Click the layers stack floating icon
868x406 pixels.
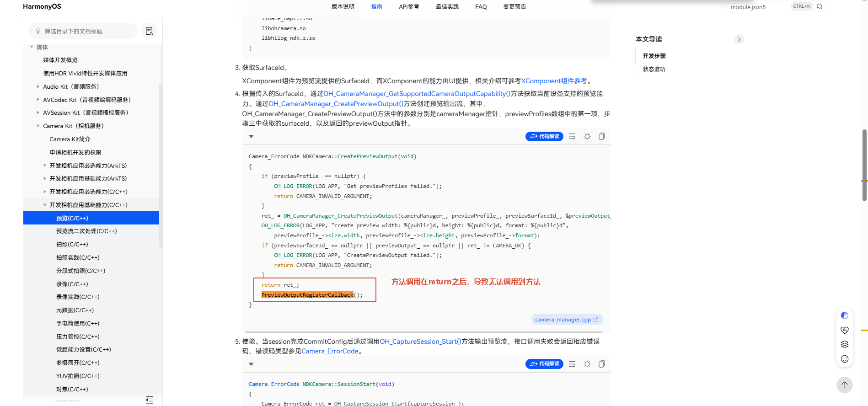coord(845,344)
